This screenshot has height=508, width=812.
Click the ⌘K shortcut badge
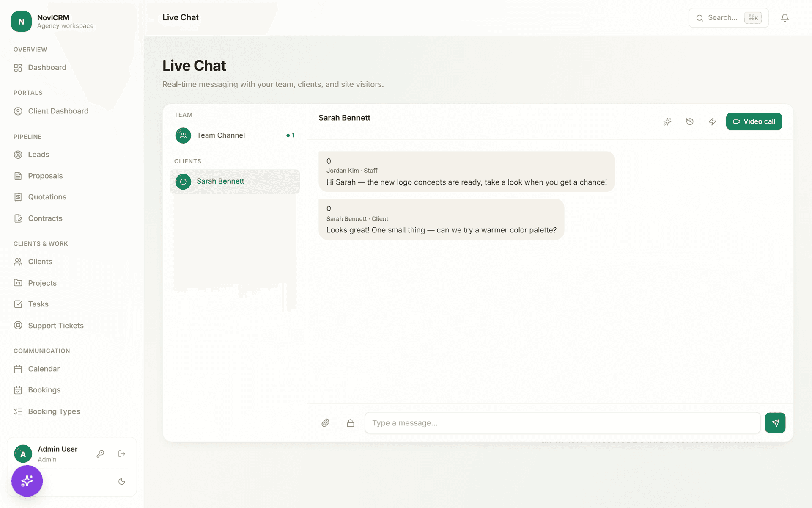pyautogui.click(x=753, y=18)
